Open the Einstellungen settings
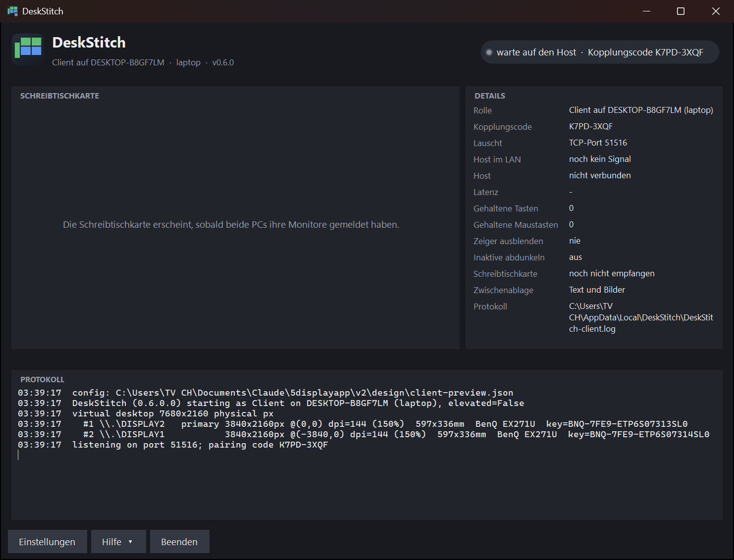 [48, 542]
